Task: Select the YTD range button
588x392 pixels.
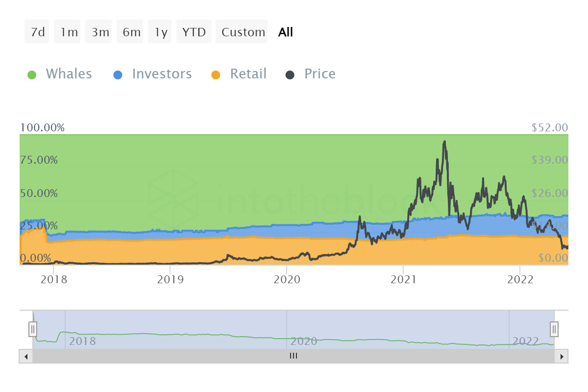Action: click(x=194, y=32)
